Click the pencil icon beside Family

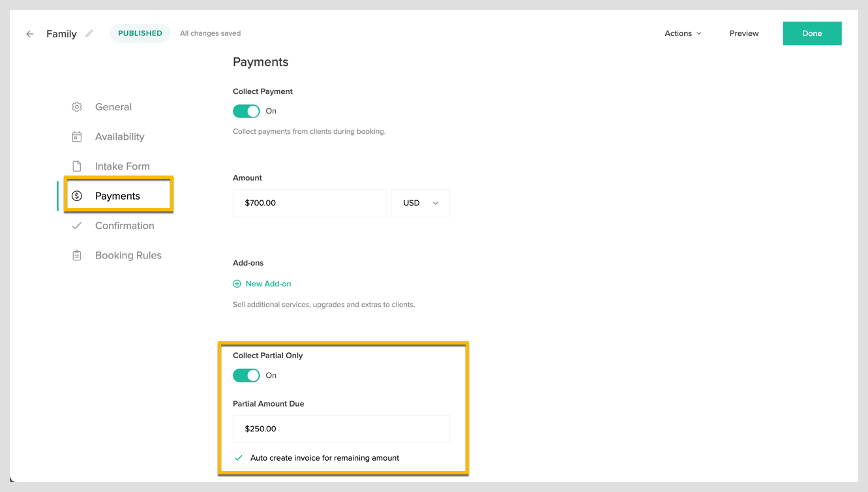[89, 33]
